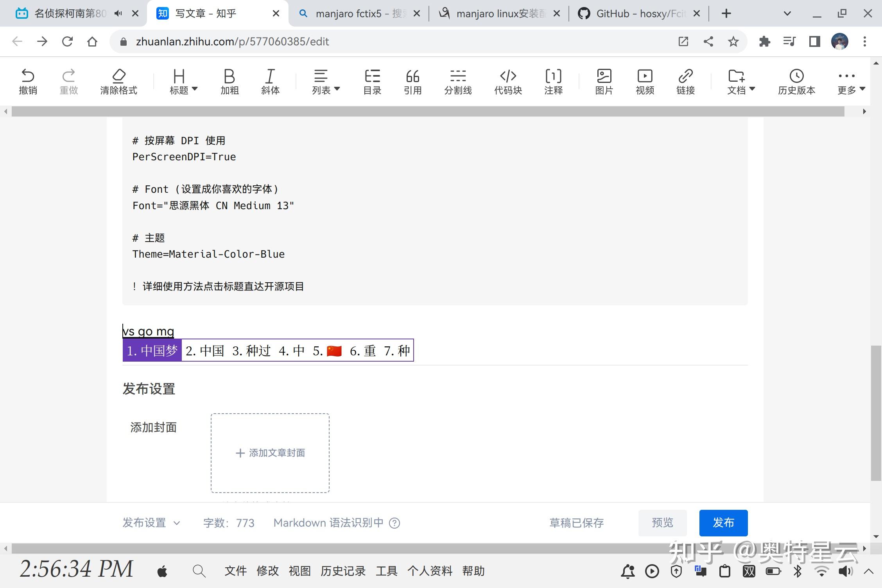Insert a video with 视频 icon
This screenshot has height=588, width=882.
tap(645, 81)
